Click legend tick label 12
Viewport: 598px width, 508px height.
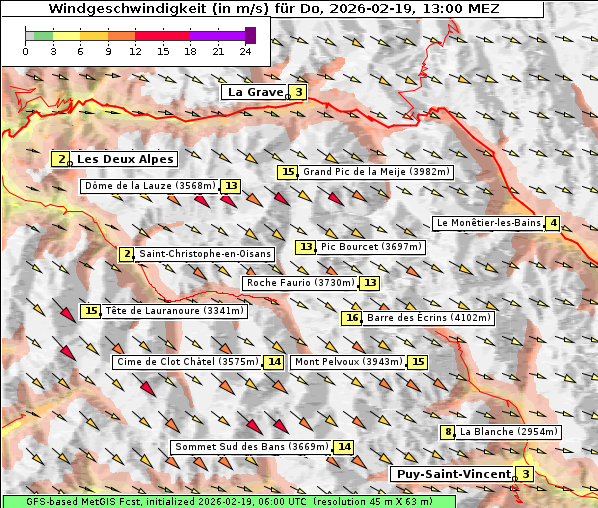click(135, 51)
